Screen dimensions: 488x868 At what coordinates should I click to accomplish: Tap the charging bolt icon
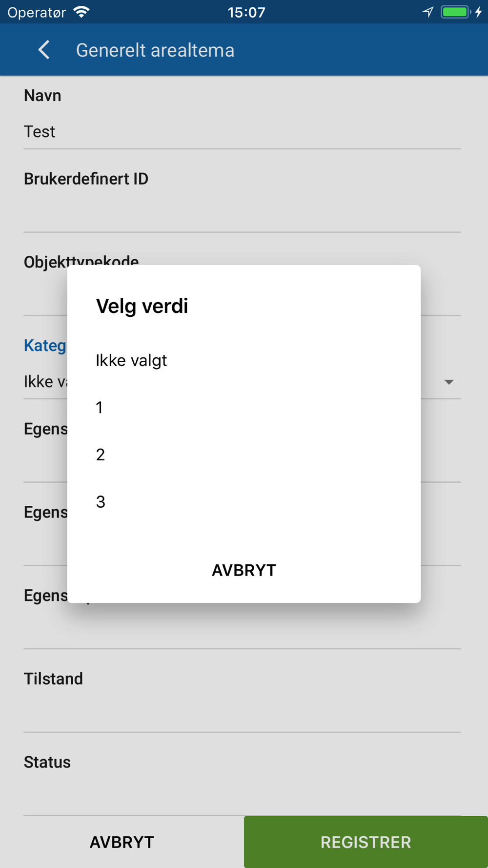pos(479,12)
